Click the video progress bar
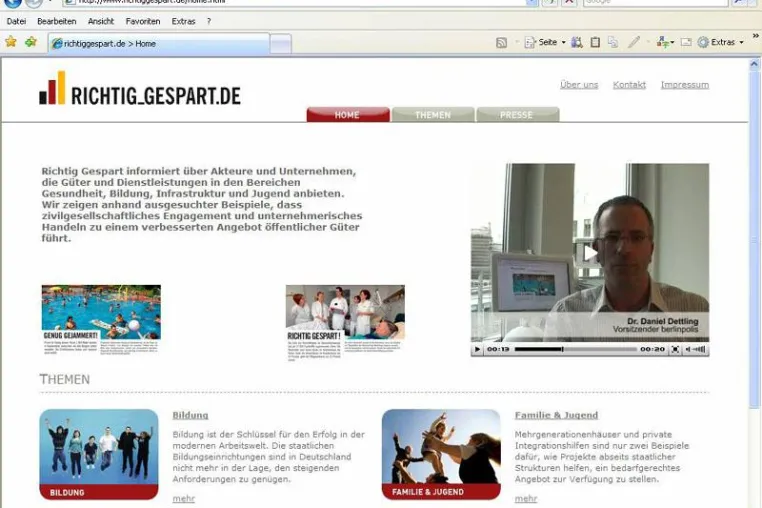 (x=576, y=349)
